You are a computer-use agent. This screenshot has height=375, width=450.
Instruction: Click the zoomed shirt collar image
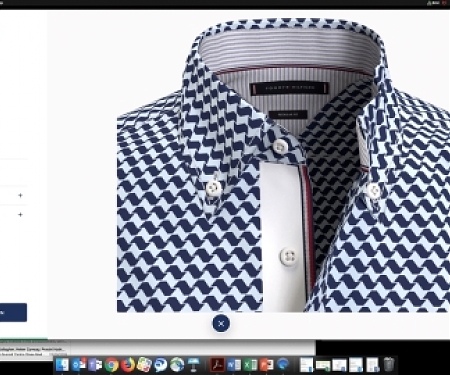coord(283,165)
